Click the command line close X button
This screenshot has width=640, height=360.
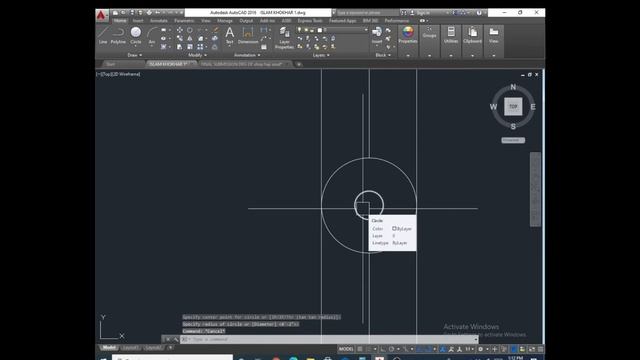[x=168, y=339]
